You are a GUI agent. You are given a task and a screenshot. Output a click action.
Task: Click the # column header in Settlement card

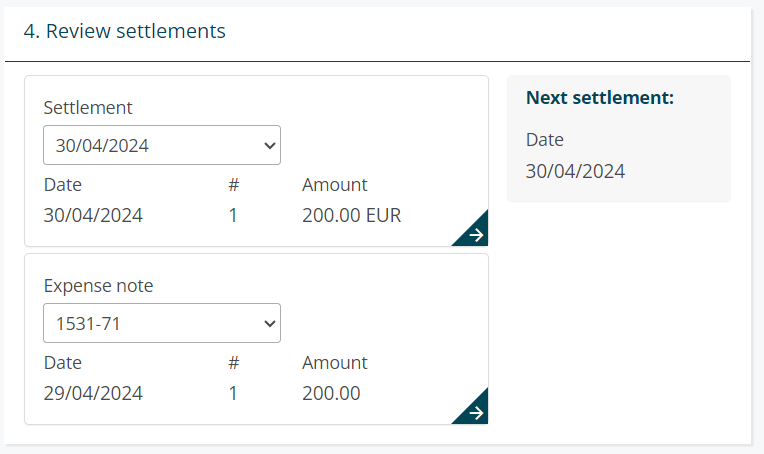pyautogui.click(x=233, y=185)
